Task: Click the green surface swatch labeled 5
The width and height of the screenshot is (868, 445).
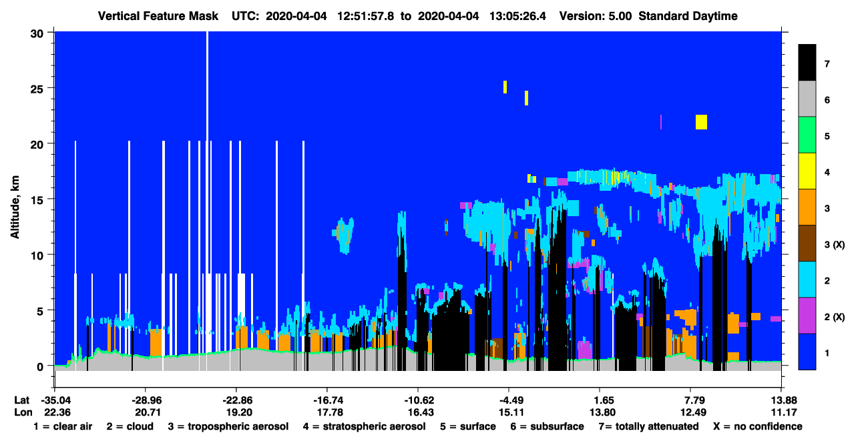Action: [807, 135]
